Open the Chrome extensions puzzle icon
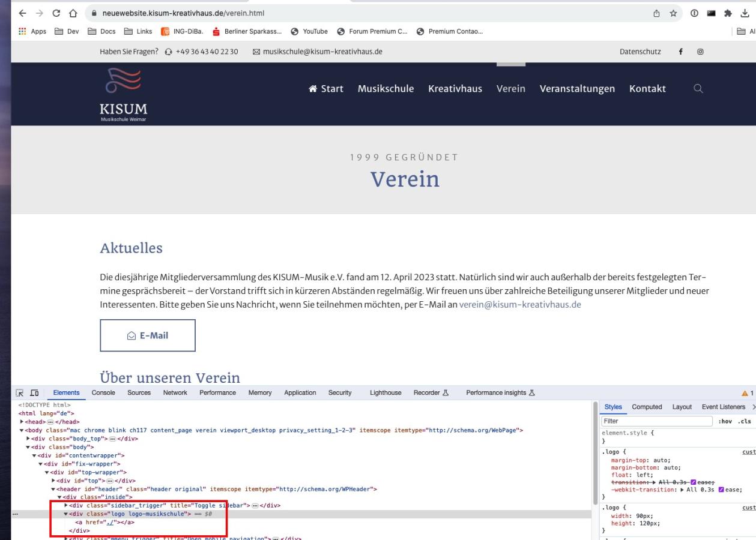This screenshot has height=540, width=756. 728,13
